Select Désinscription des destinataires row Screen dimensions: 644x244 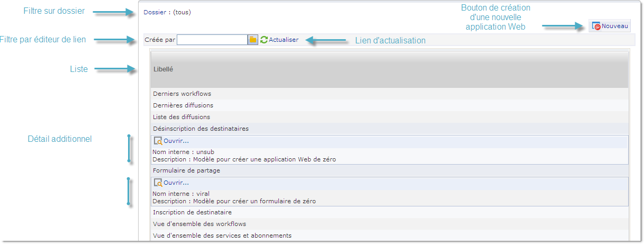[x=389, y=129]
